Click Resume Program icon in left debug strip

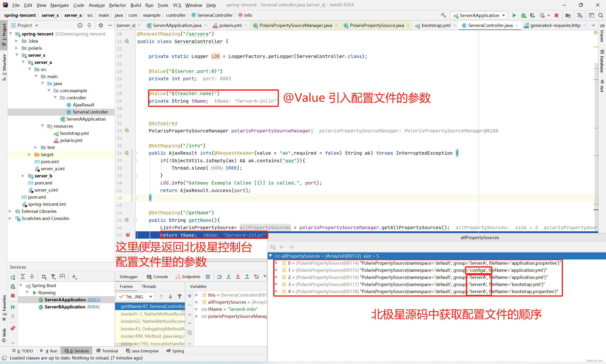[x=13, y=307]
